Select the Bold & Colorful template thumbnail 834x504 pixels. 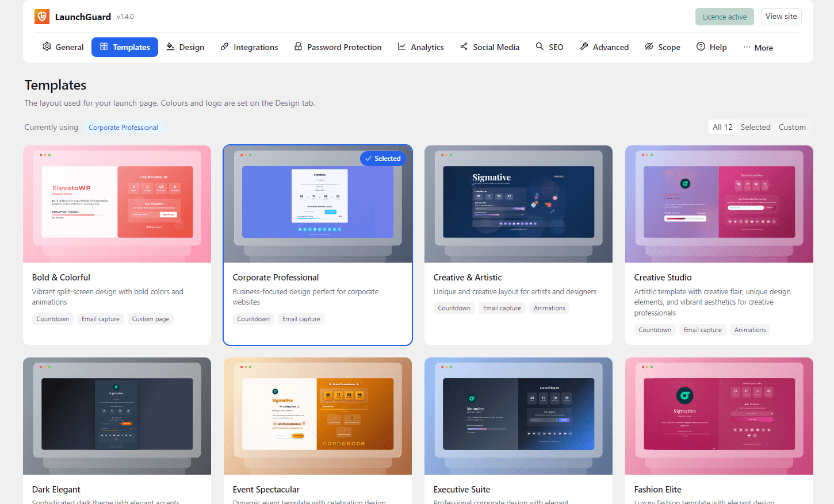click(117, 204)
